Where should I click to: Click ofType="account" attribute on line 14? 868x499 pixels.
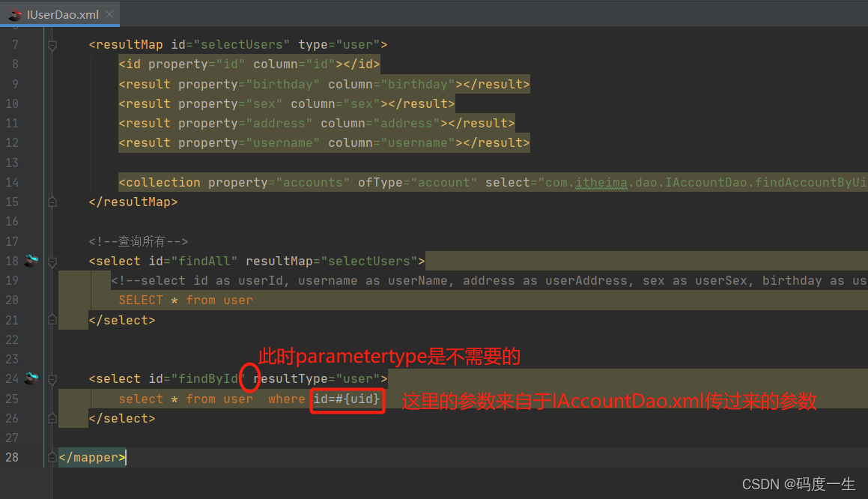point(417,182)
